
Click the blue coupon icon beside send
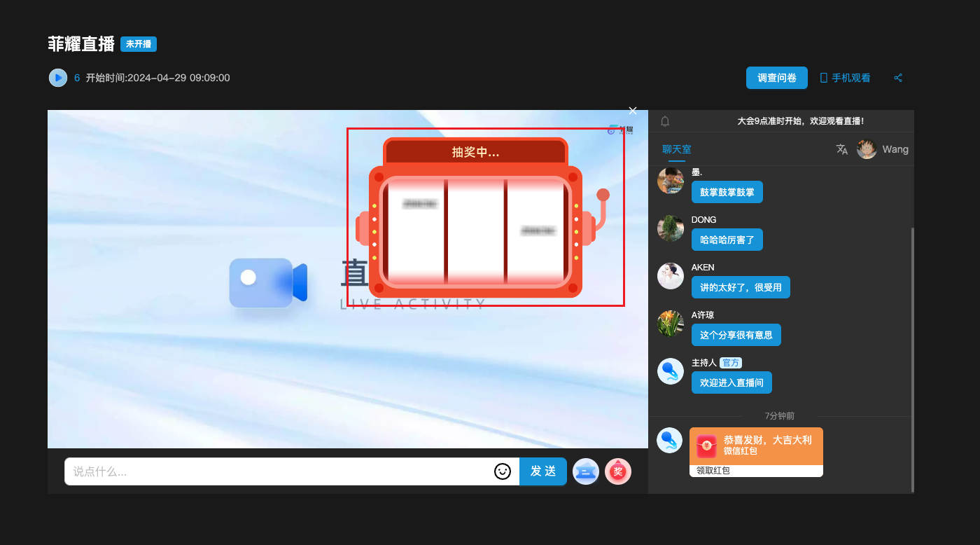coord(585,471)
